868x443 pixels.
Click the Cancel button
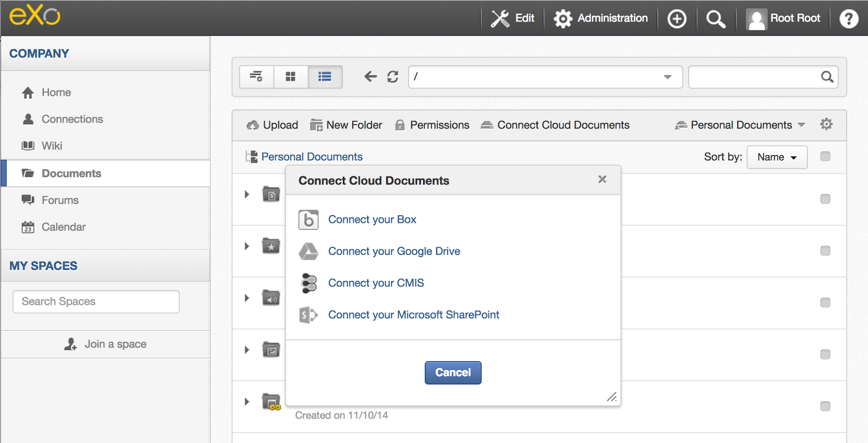click(x=453, y=373)
